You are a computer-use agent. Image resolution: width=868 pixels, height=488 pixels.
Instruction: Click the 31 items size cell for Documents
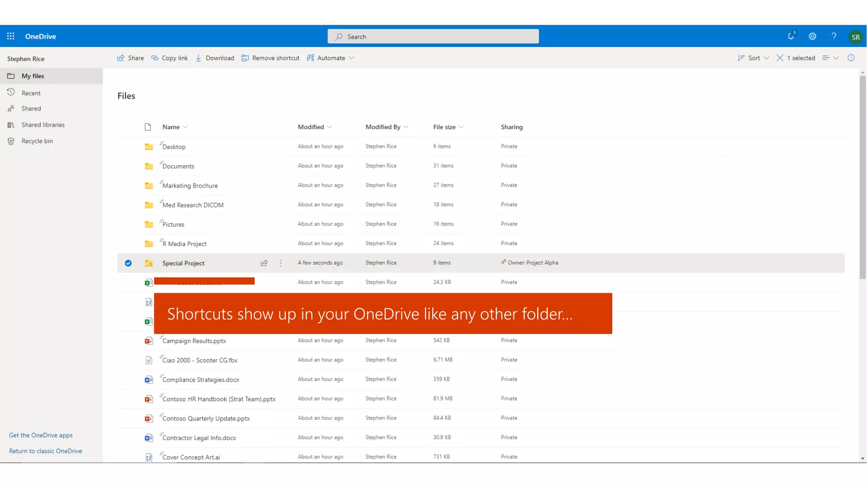pyautogui.click(x=443, y=166)
